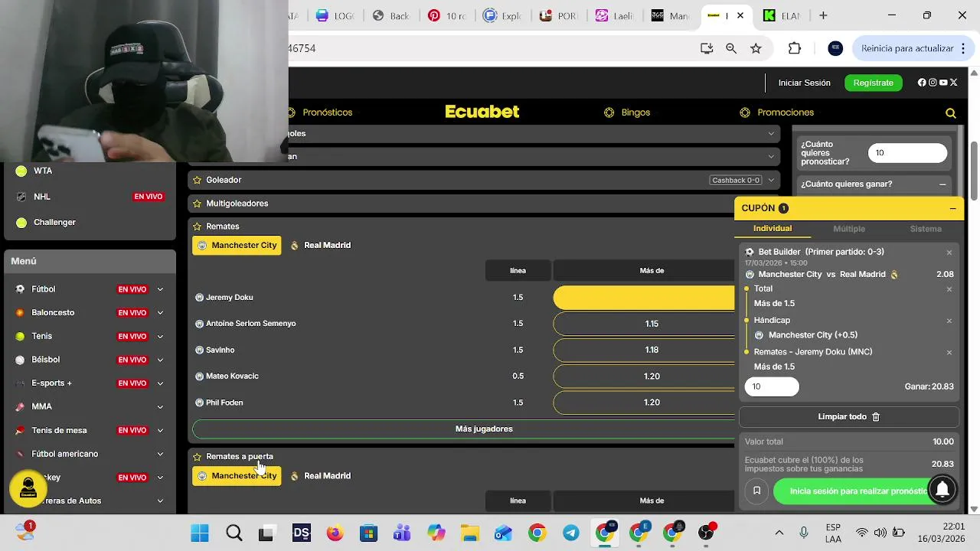Screen dimensions: 980x551
Task: Expand the Tenis de mesa menu
Action: click(x=160, y=430)
